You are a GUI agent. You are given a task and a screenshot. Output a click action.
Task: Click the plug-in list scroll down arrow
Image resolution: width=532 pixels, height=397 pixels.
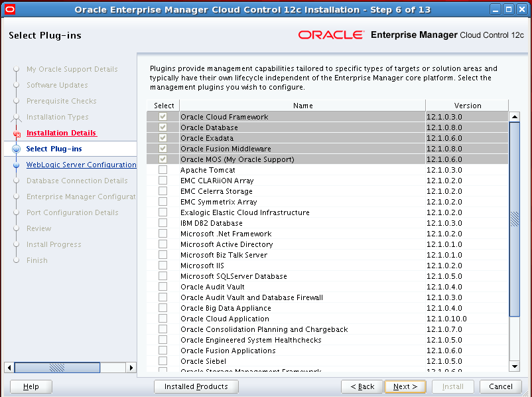514,366
